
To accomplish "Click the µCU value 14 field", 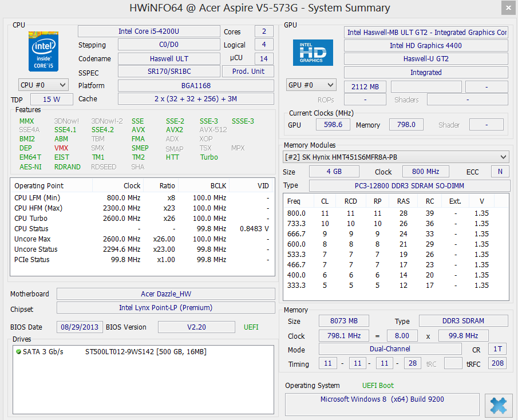I will [264, 58].
